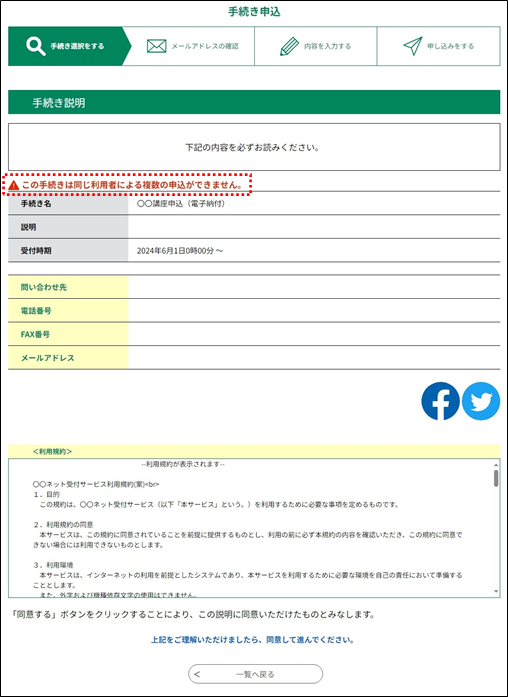Click the terms of use scrollbar thumb
This screenshot has height=697, width=508.
tap(496, 478)
